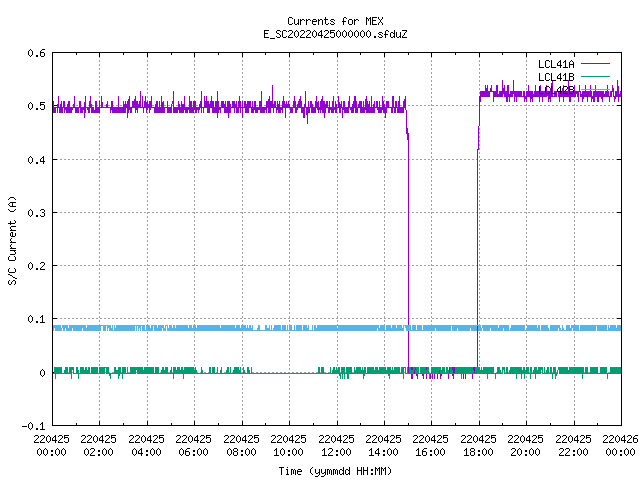640x480 pixels.
Task: Click the x-axis label 'Time (yymmdd HH:MM)'
Action: pyautogui.click(x=335, y=471)
